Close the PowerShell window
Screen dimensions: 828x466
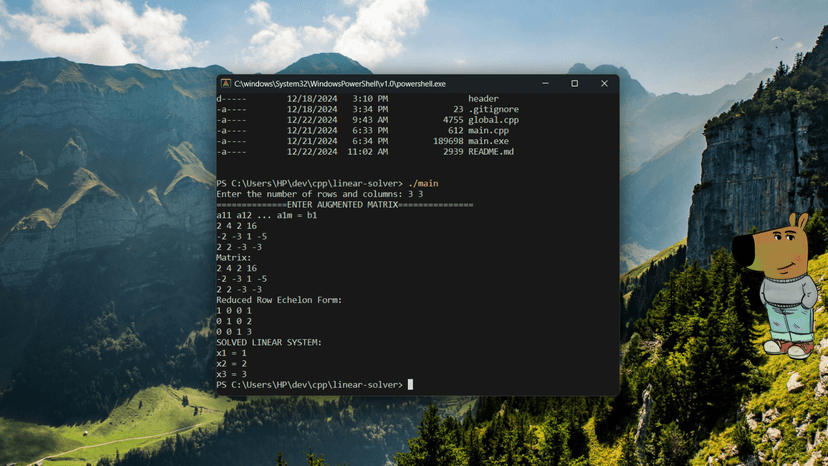click(604, 84)
